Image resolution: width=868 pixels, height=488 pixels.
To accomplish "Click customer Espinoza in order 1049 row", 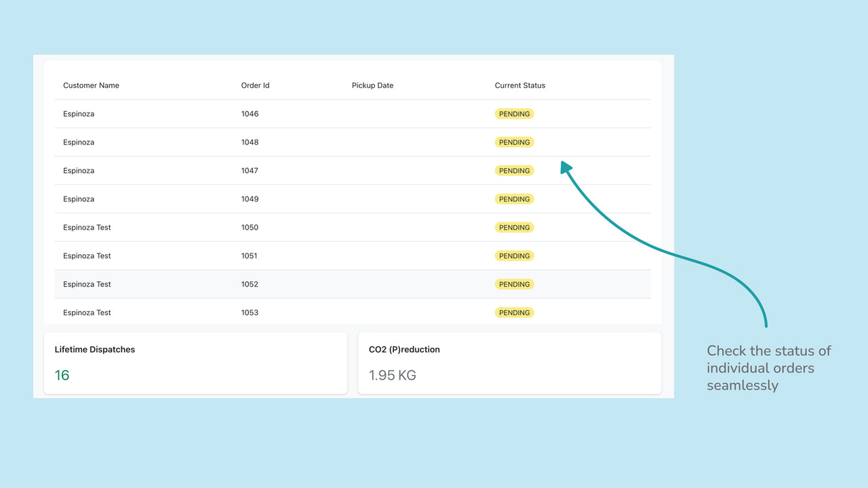I will pyautogui.click(x=79, y=199).
